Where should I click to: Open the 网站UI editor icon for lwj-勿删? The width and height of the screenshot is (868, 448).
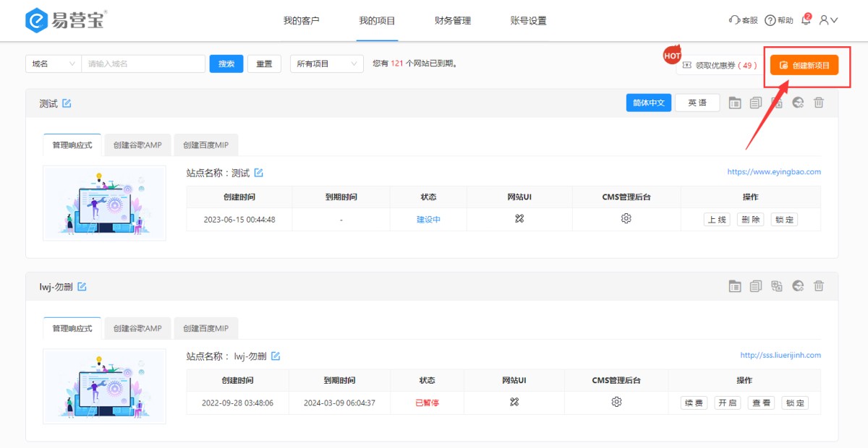coord(514,402)
